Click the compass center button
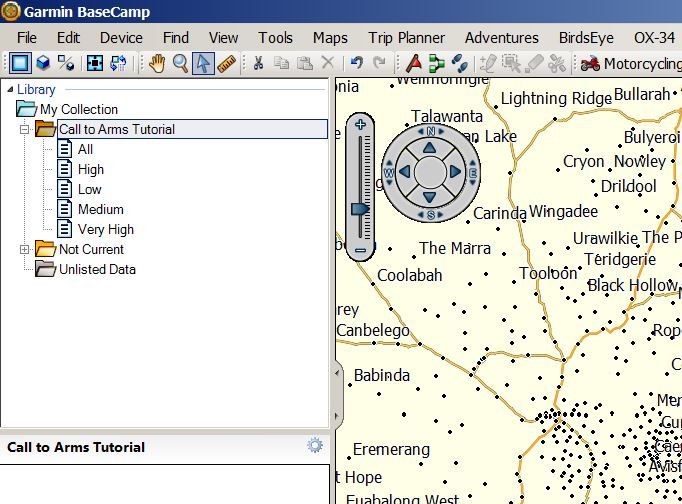Screen dimensions: 682x504 [x=430, y=172]
